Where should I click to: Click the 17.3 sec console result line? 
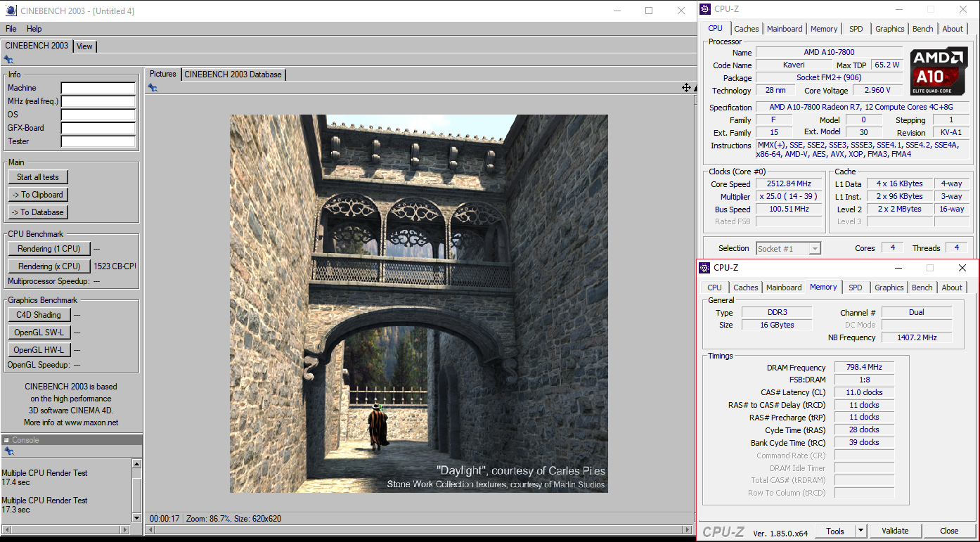click(14, 510)
